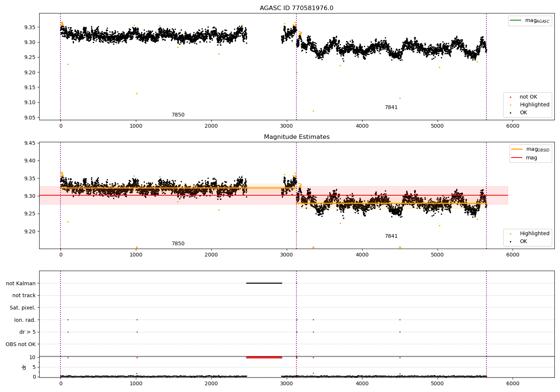The width and height of the screenshot is (560, 392).
Task: Click the orange outlier point near 9.13 in top plot
Action: click(x=137, y=93)
